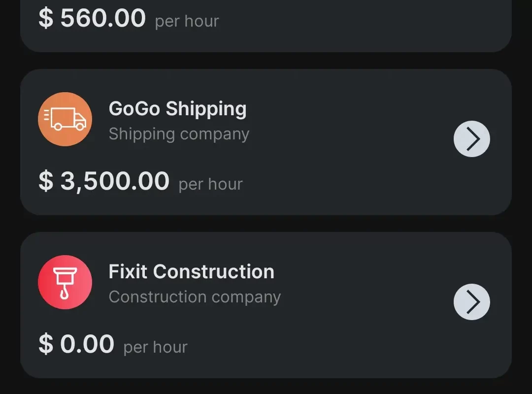Click the word "Construction" in Fixit Construction title
This screenshot has width=532, height=394.
pos(213,272)
